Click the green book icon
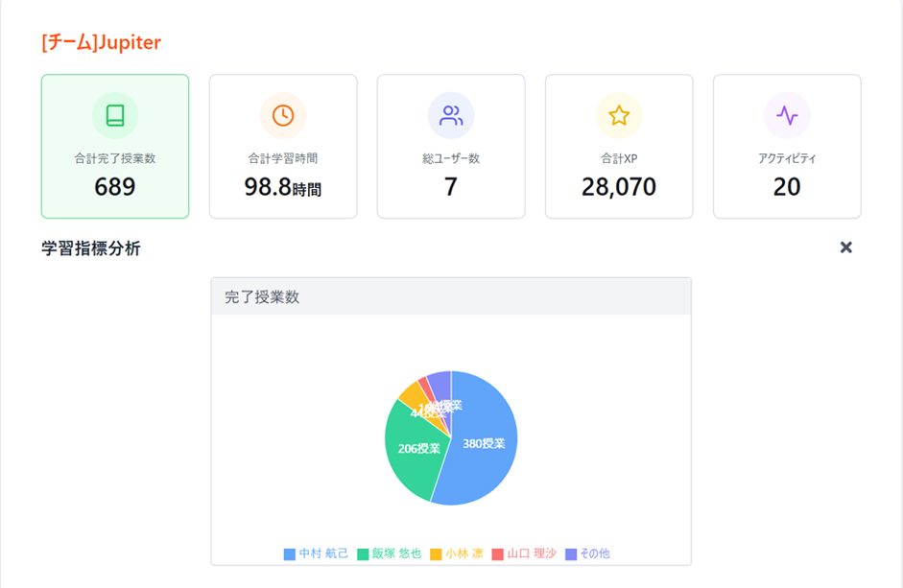The height and width of the screenshot is (588, 903). tap(115, 115)
